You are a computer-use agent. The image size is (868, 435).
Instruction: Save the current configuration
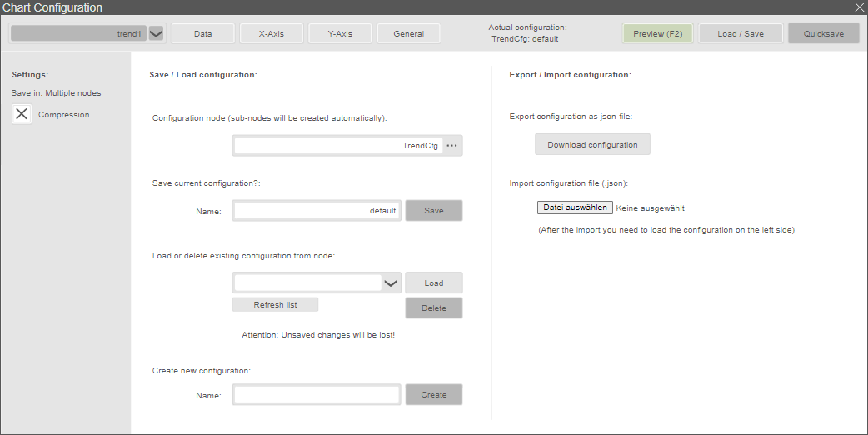[434, 210]
